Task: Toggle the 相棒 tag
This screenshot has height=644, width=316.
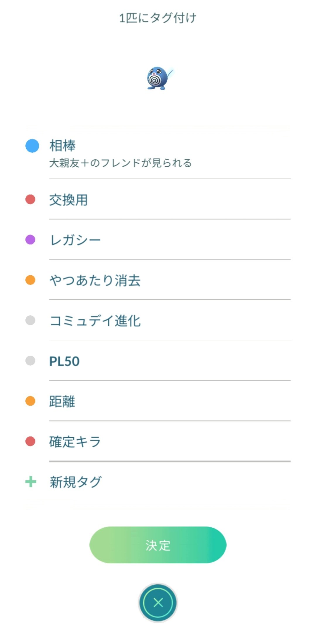Action: click(63, 146)
